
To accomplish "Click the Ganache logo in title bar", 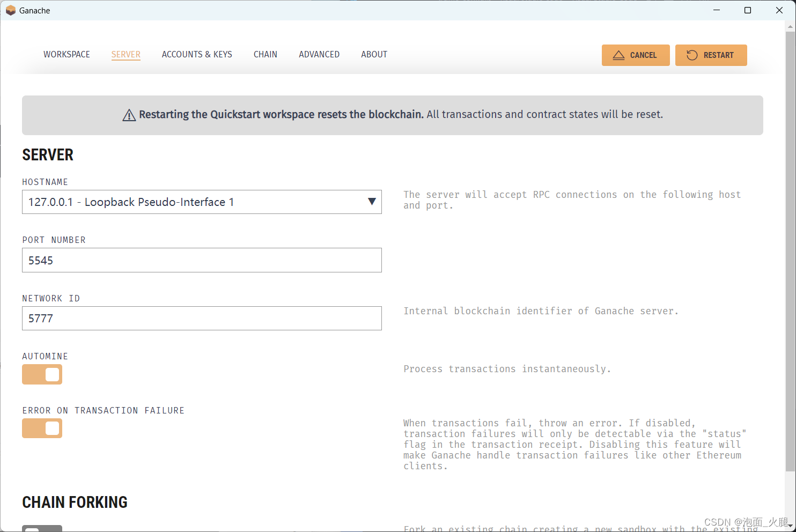I will point(11,10).
